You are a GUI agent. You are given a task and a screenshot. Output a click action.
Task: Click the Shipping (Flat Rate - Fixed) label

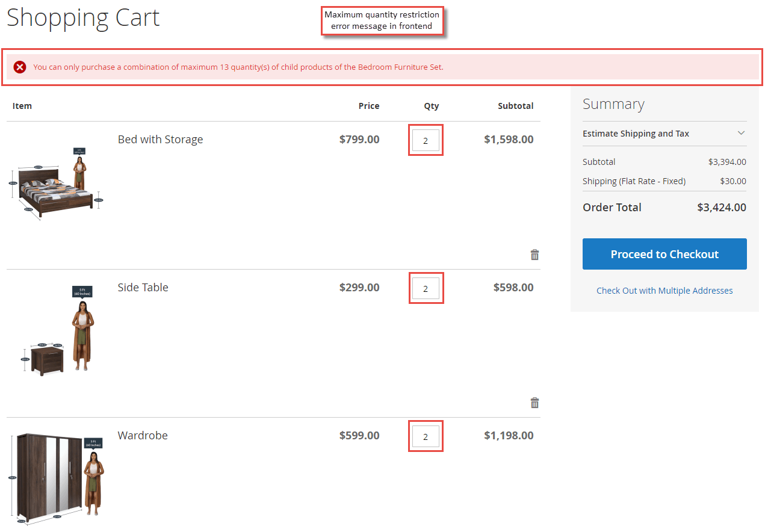tap(634, 181)
